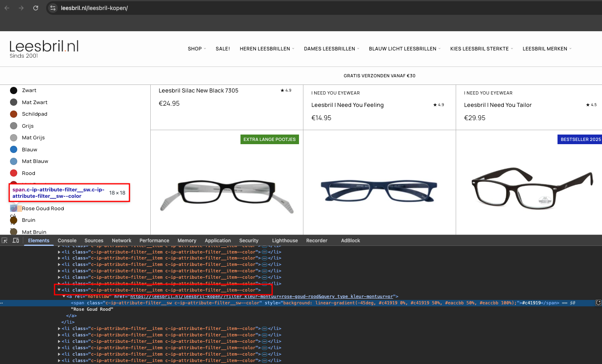Click the 4.5 star rating of Tailor

591,105
